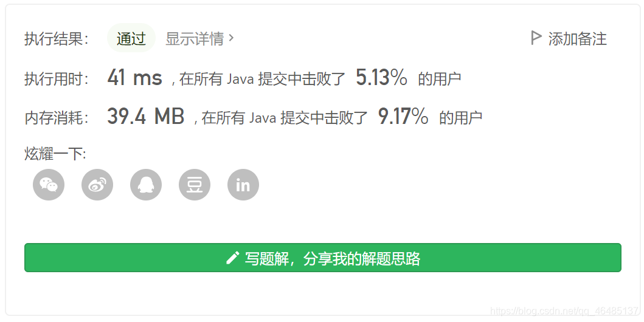Open the 显示详情 link
Viewport: 644px width, 322px height.
[195, 38]
